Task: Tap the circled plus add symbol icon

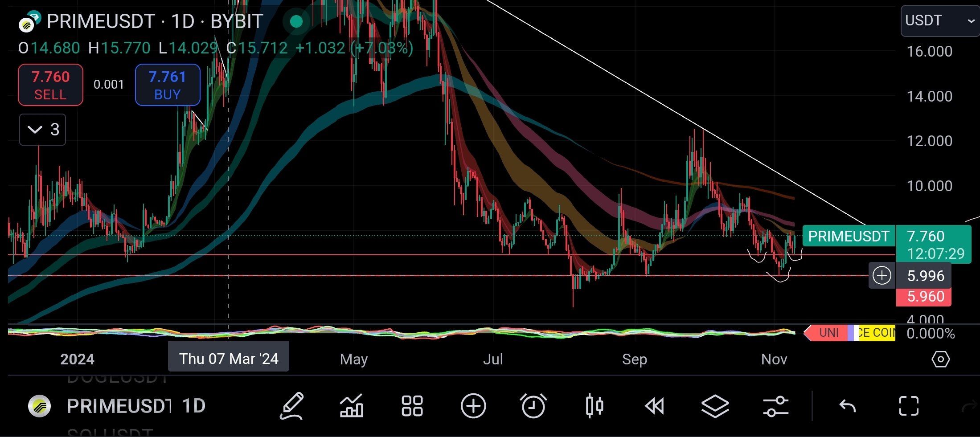Action: (x=473, y=406)
